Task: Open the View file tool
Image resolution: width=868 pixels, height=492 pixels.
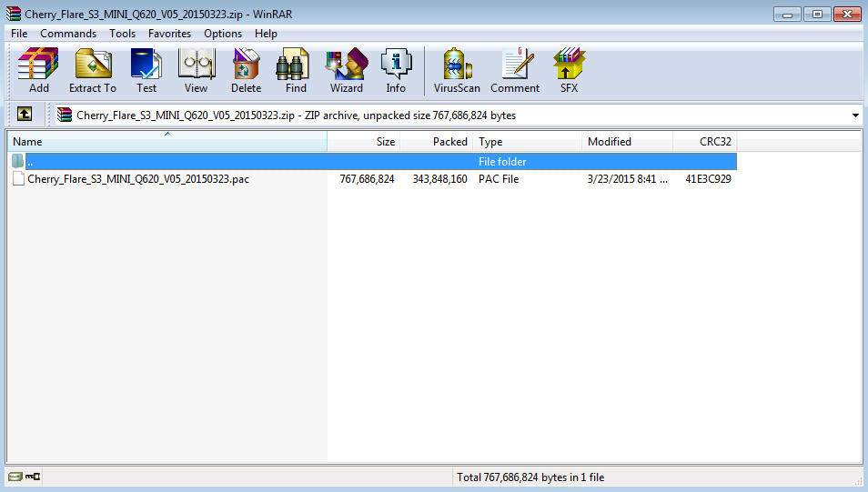Action: tap(196, 71)
